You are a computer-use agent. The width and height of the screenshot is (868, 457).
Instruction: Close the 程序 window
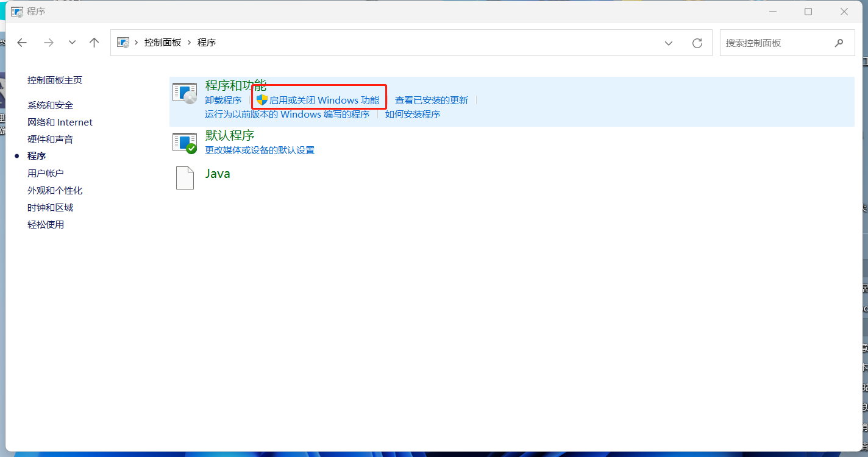(x=844, y=12)
